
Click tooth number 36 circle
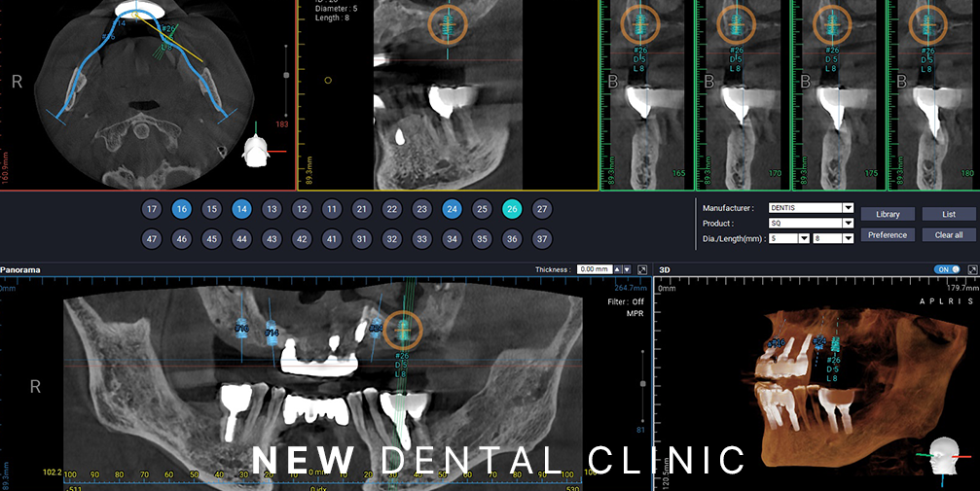point(512,239)
